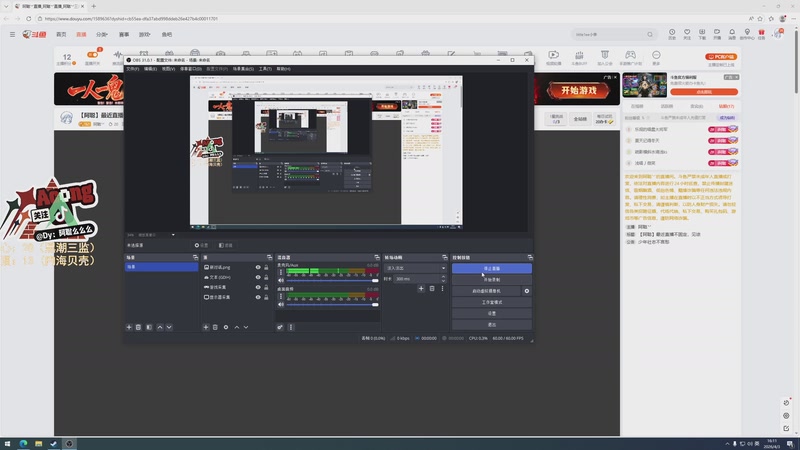
Task: Toggle visibility of the .png image source
Action: point(258,267)
